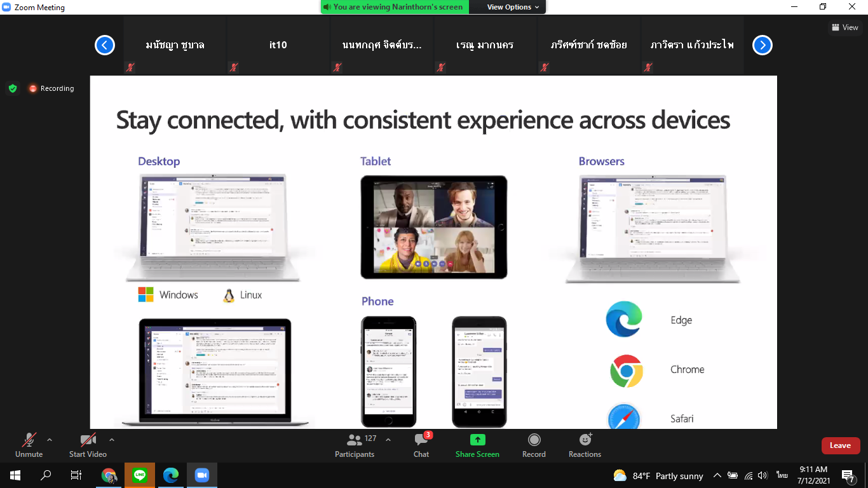Open Task View in the taskbar

click(76, 475)
